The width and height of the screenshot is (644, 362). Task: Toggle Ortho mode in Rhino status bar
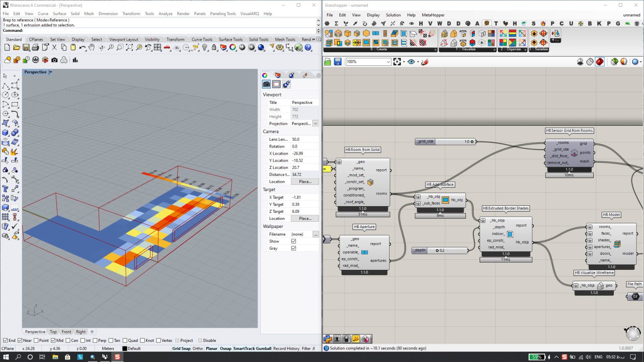197,348
